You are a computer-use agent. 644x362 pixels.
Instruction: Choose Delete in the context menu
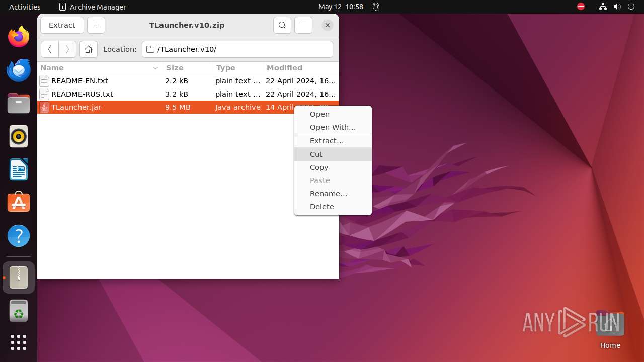tap(333, 207)
